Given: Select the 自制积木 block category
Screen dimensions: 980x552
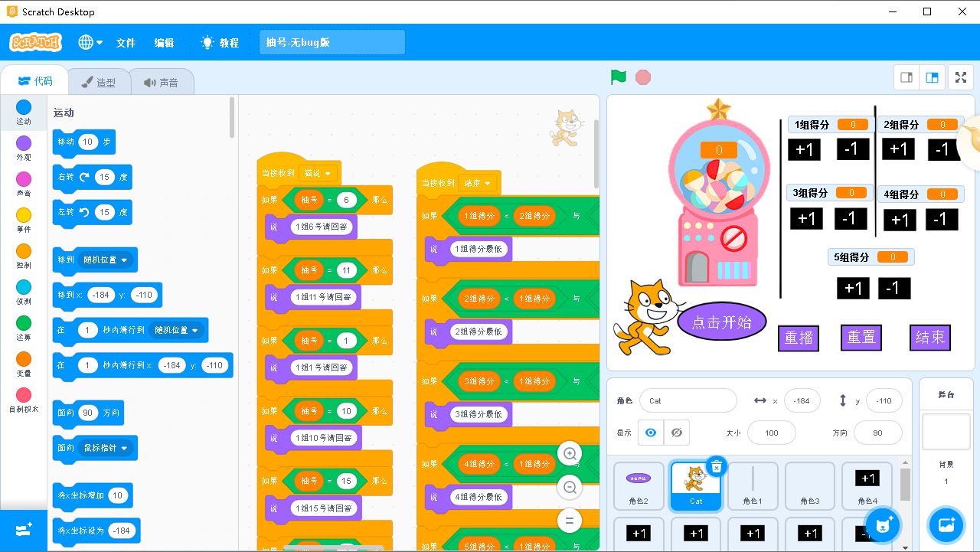Looking at the screenshot, I should click(24, 400).
